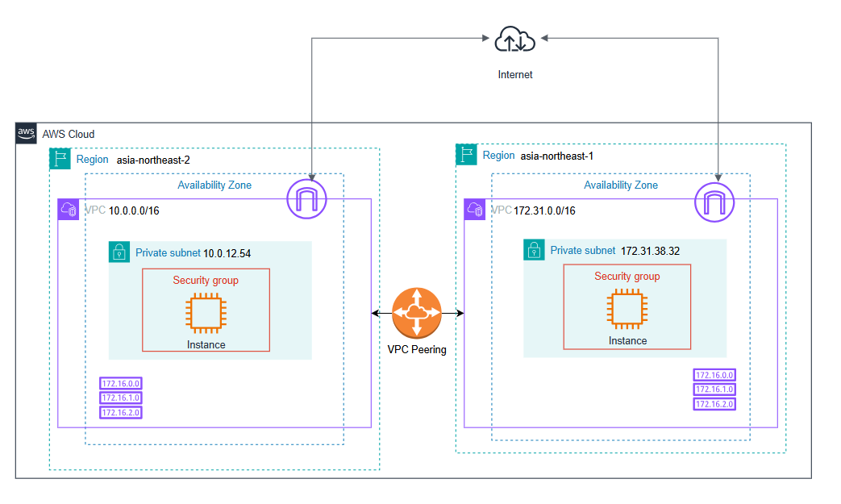841x504 pixels.
Task: Select the Availability Zone dashed boundary on the left
Action: pos(214,185)
